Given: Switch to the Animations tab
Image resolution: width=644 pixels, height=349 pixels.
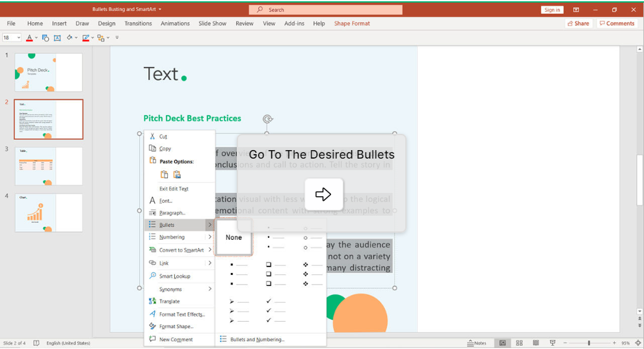Looking at the screenshot, I should (x=175, y=23).
